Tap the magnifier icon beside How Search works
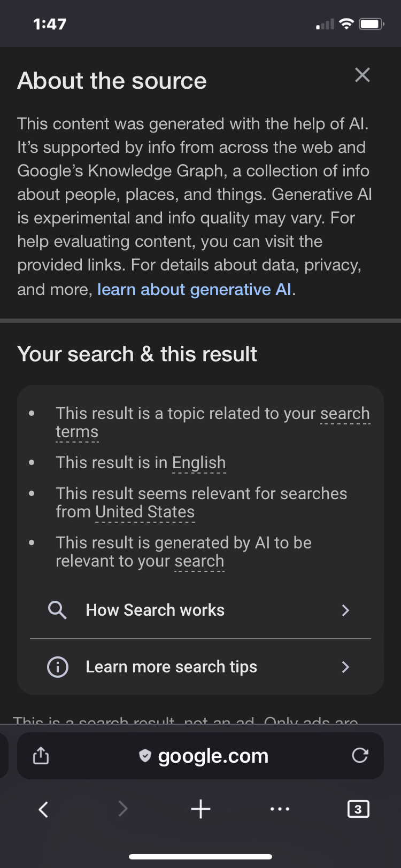This screenshot has height=868, width=401. [57, 610]
